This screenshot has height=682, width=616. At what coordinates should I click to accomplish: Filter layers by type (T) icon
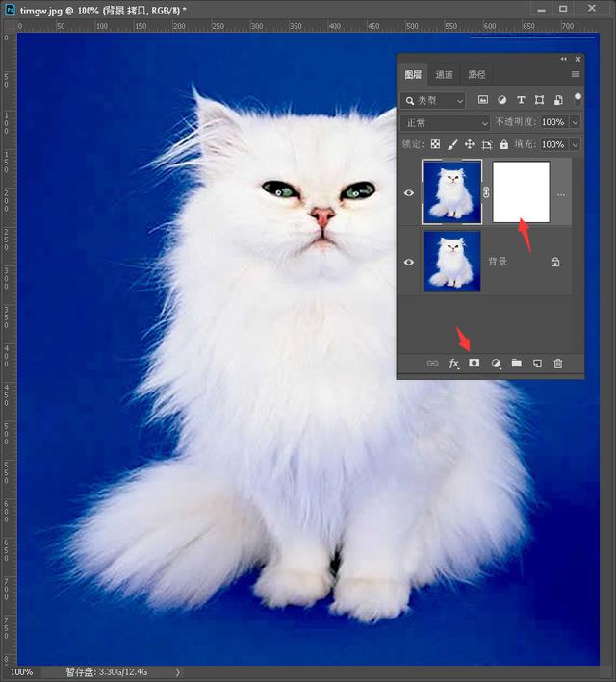(x=521, y=100)
